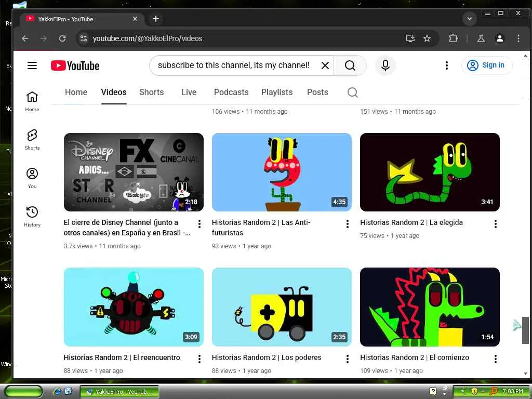Viewport: 532px width, 399px height.
Task: Close the YakkoElPro YouTube tab
Action: [x=135, y=19]
